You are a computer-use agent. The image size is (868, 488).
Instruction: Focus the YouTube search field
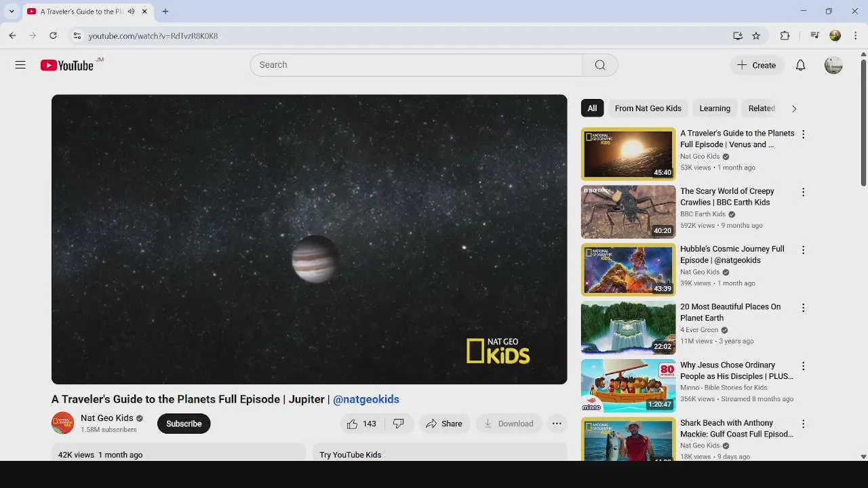[416, 65]
